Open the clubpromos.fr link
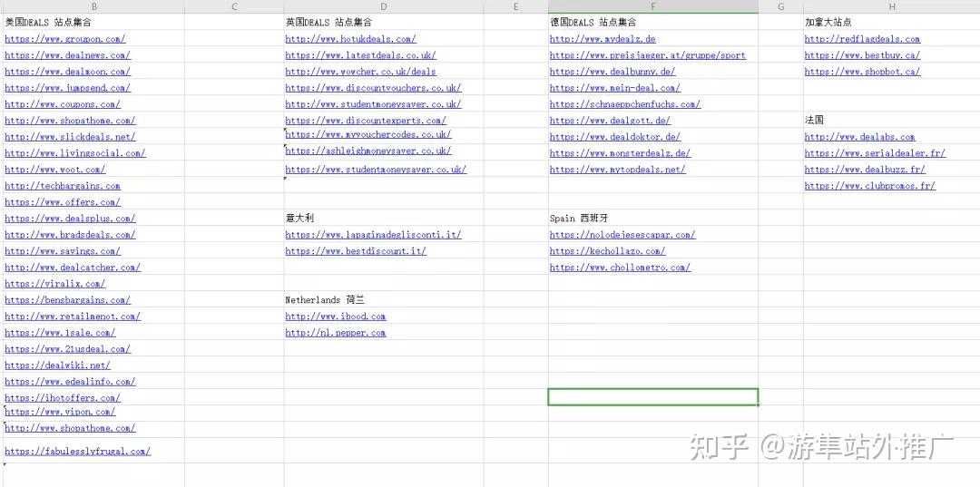This screenshot has width=980, height=487. click(x=870, y=185)
